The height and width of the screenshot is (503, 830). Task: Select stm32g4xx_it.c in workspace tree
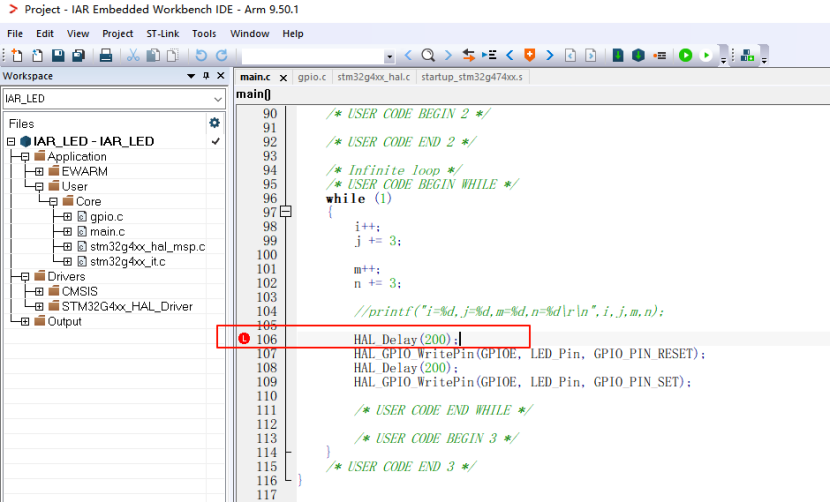pos(128,262)
